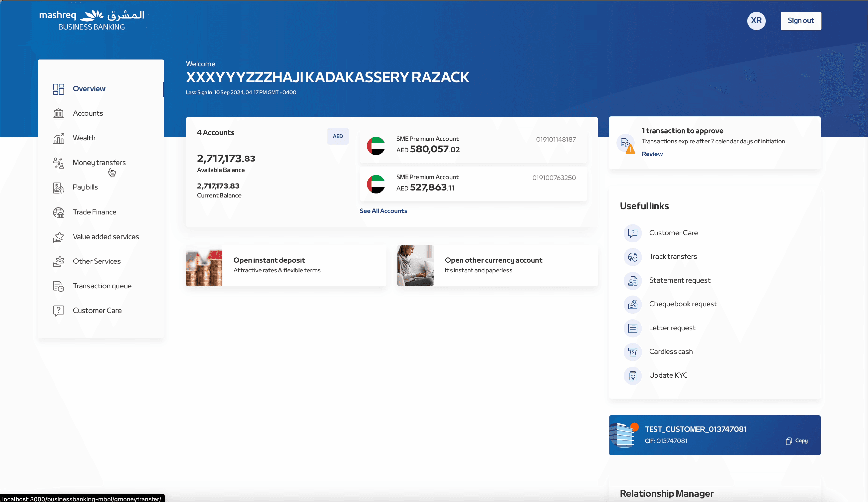Open Trade Finance section

tap(94, 212)
